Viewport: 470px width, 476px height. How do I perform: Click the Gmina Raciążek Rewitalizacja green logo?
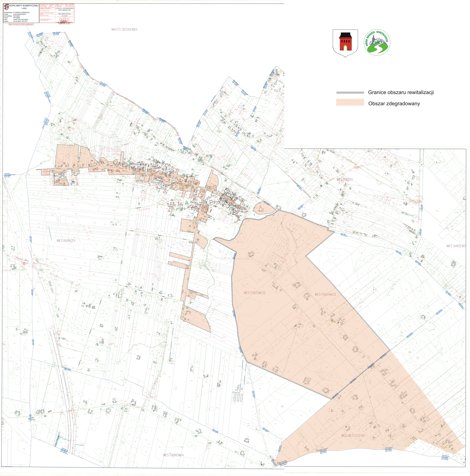377,43
